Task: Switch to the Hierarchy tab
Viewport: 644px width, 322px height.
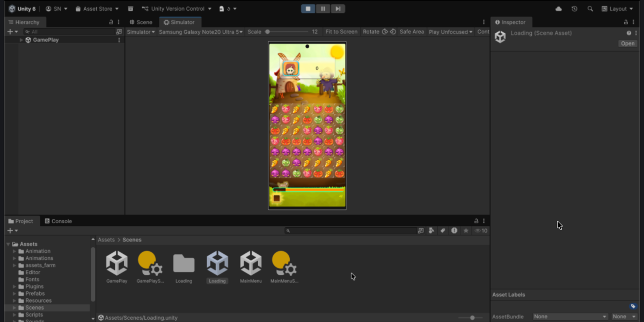Action: 24,22
